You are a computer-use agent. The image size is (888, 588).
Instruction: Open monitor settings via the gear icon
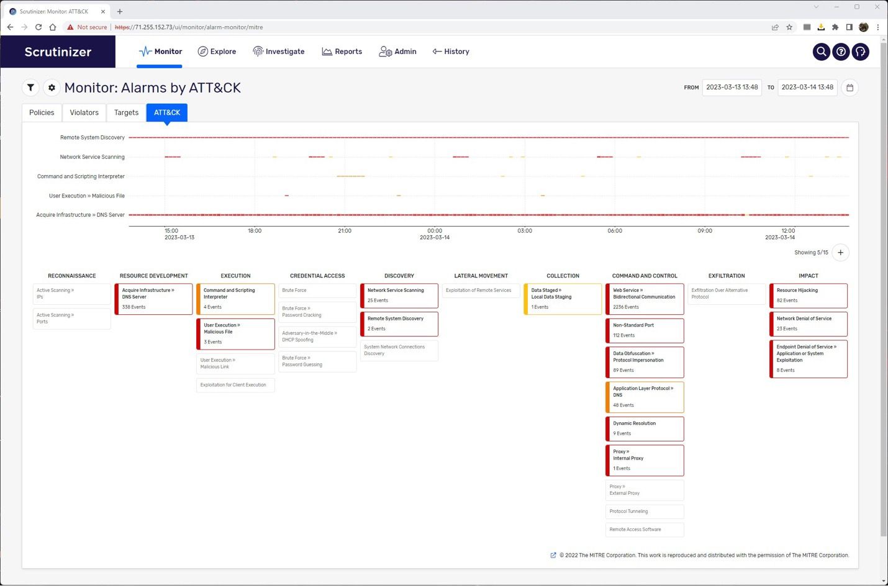click(x=52, y=88)
